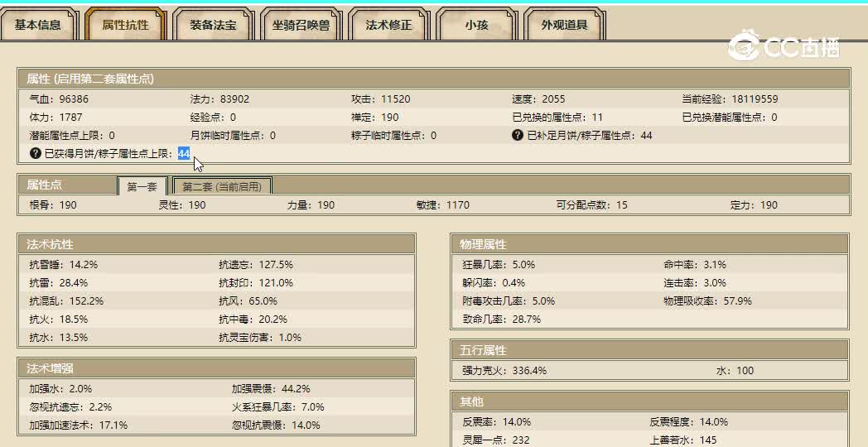
Task: Click the 定力：190 value
Action: [754, 204]
